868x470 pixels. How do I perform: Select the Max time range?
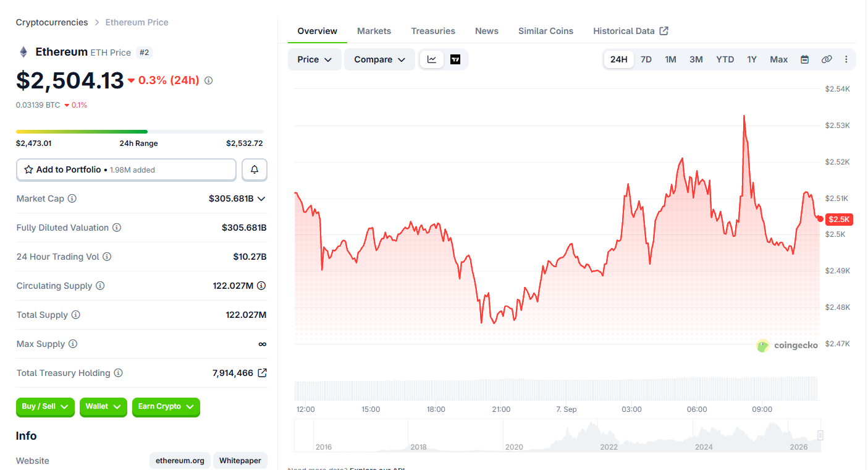[x=778, y=59]
